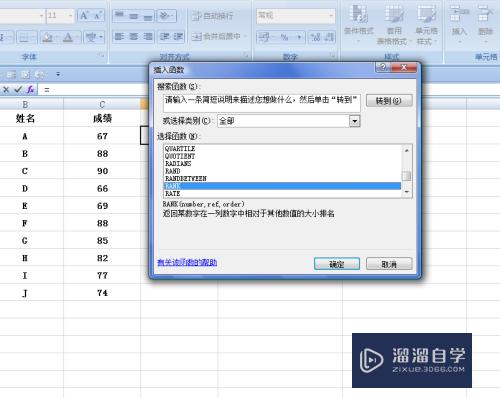
Task: Open the 或选择类别 全部 category dropdown
Action: point(355,121)
